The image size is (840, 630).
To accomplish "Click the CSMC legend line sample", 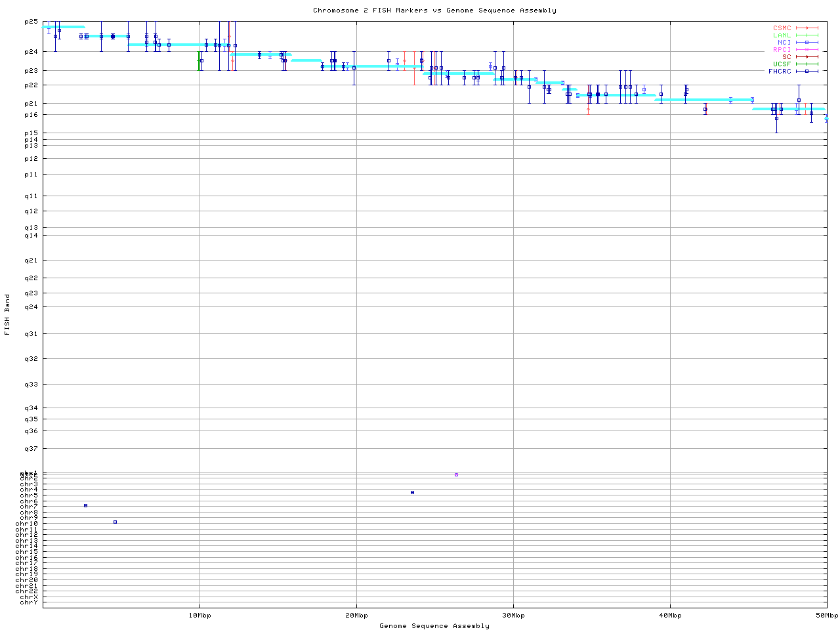I will point(807,28).
